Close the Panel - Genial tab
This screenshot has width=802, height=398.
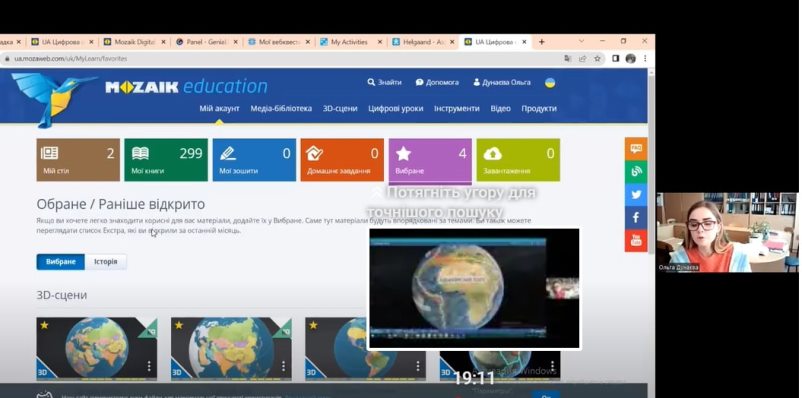pyautogui.click(x=235, y=42)
